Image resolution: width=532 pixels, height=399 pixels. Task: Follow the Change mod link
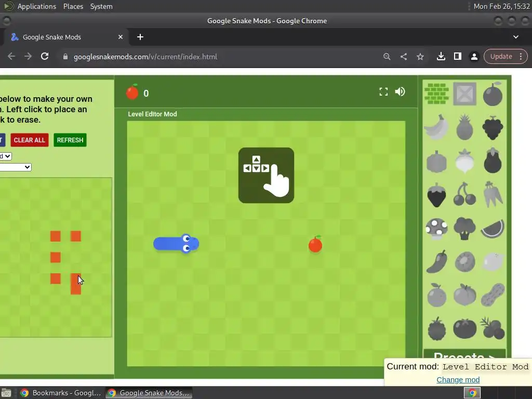458,380
